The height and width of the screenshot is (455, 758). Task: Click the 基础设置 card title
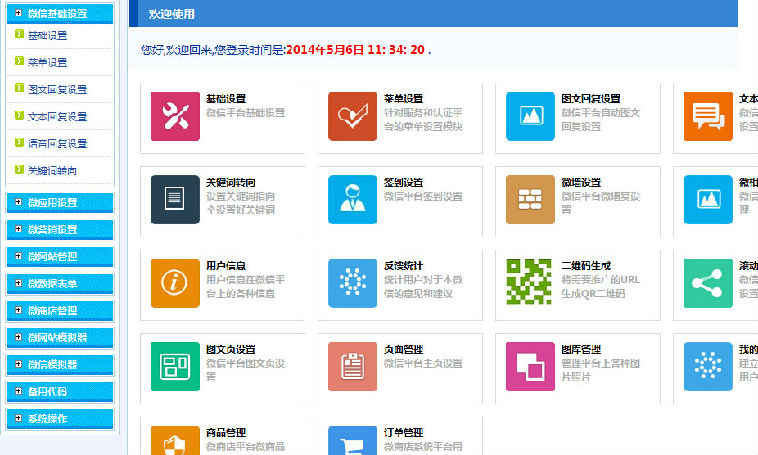226,99
